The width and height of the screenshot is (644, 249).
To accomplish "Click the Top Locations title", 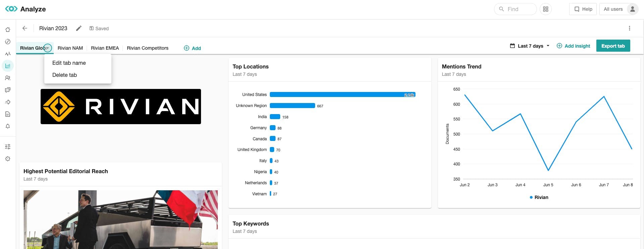I will click(x=251, y=66).
